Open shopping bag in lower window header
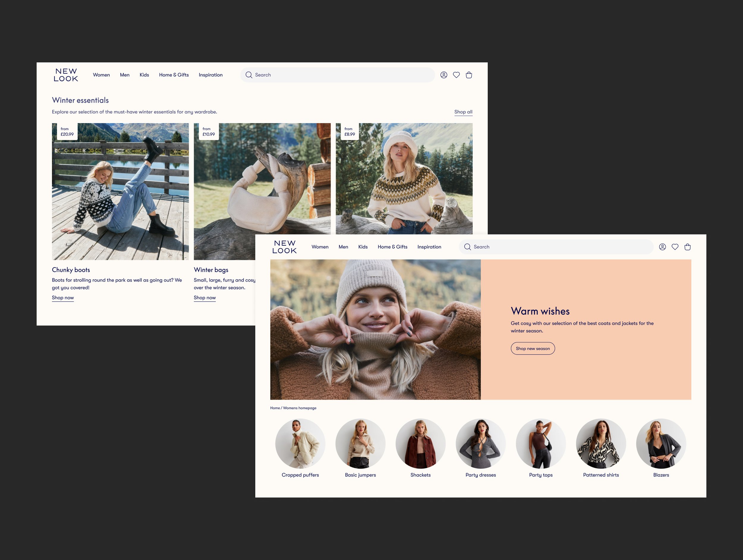Viewport: 743px width, 560px height. [x=688, y=247]
